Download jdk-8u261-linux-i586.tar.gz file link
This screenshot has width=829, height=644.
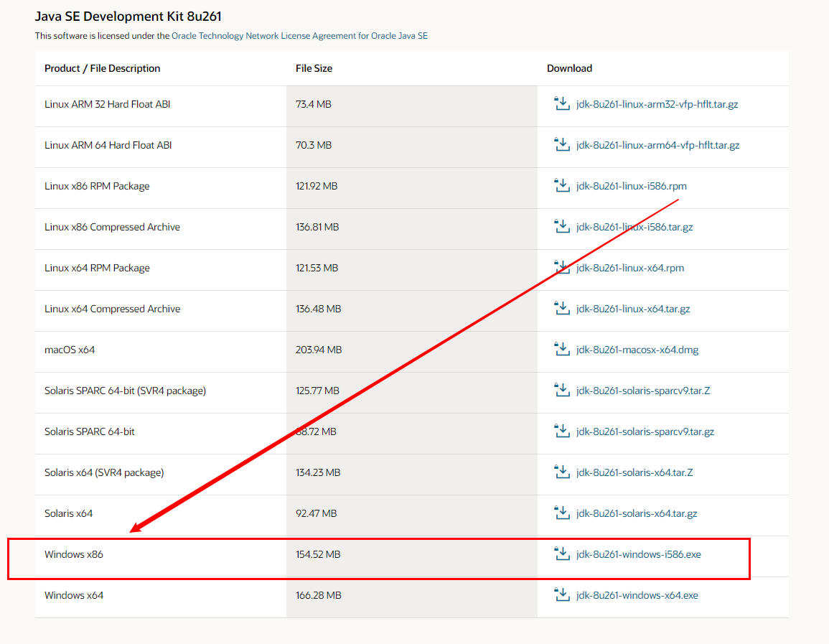tap(634, 227)
